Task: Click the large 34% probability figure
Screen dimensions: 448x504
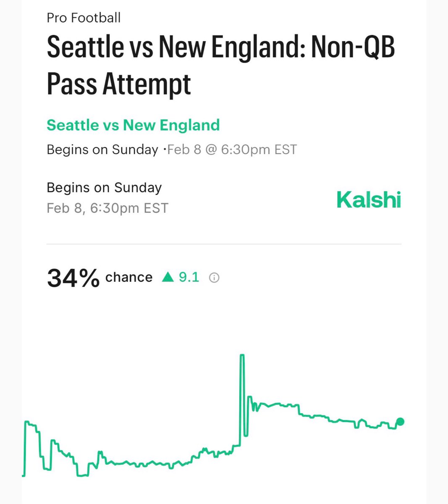Action: coord(73,278)
